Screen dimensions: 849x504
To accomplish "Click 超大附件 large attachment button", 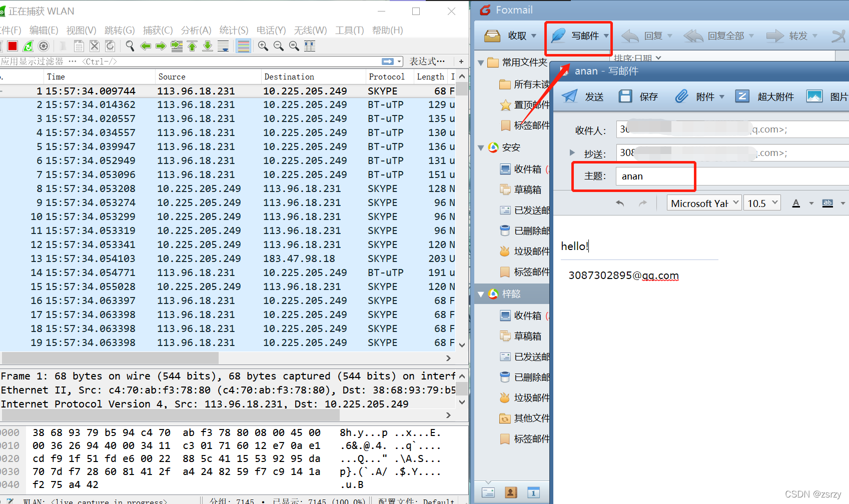I will [764, 96].
